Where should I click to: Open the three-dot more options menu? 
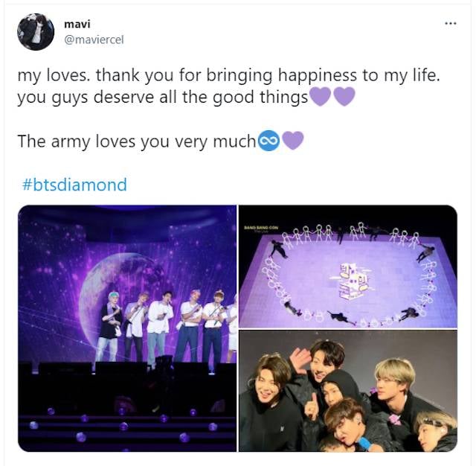tap(451, 23)
